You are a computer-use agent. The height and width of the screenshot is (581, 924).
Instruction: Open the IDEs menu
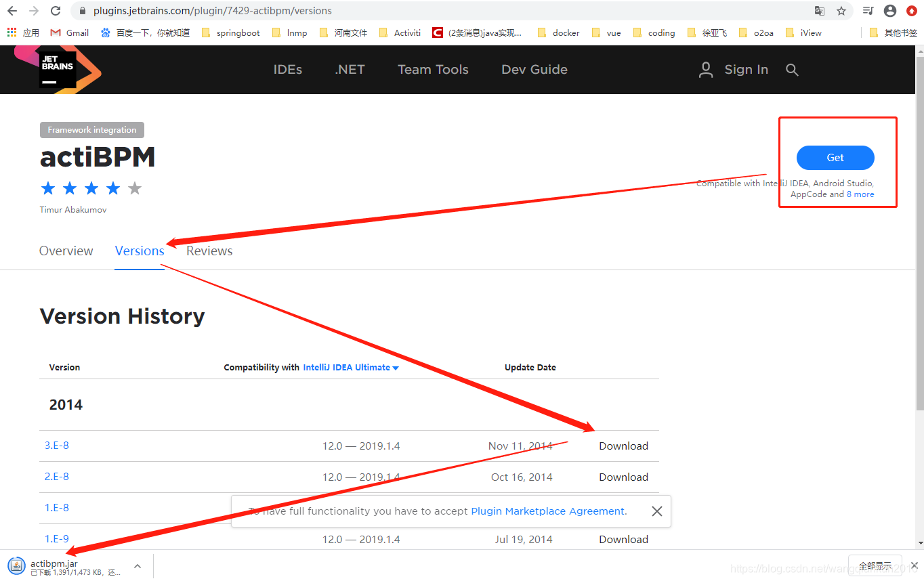[288, 70]
